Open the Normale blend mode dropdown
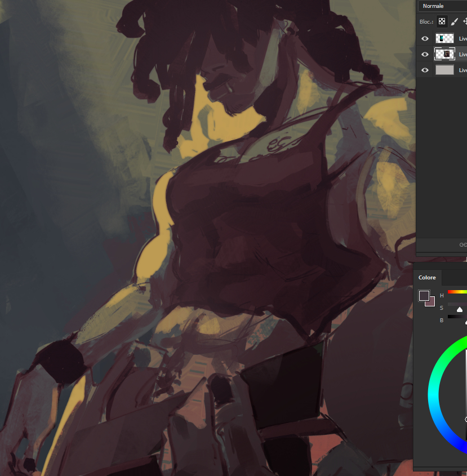 pos(443,6)
